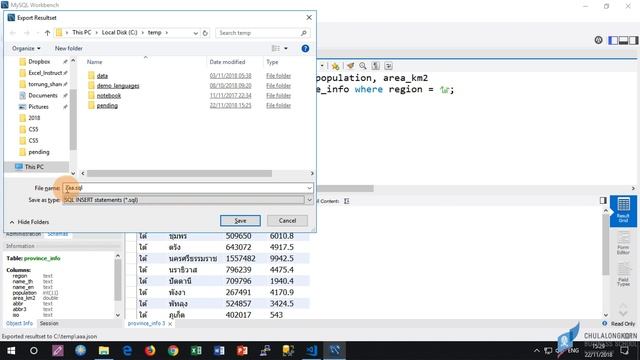Select the data folder
The image size is (640, 360).
[x=102, y=76]
